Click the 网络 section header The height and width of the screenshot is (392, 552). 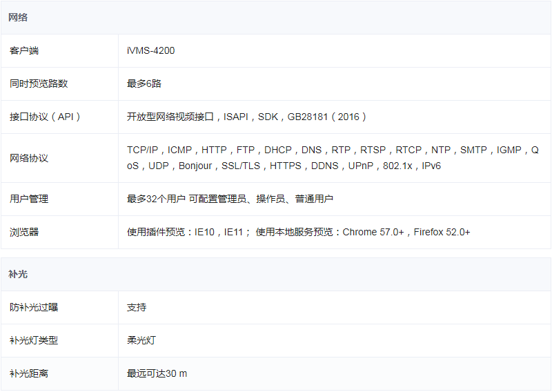[x=275, y=17]
